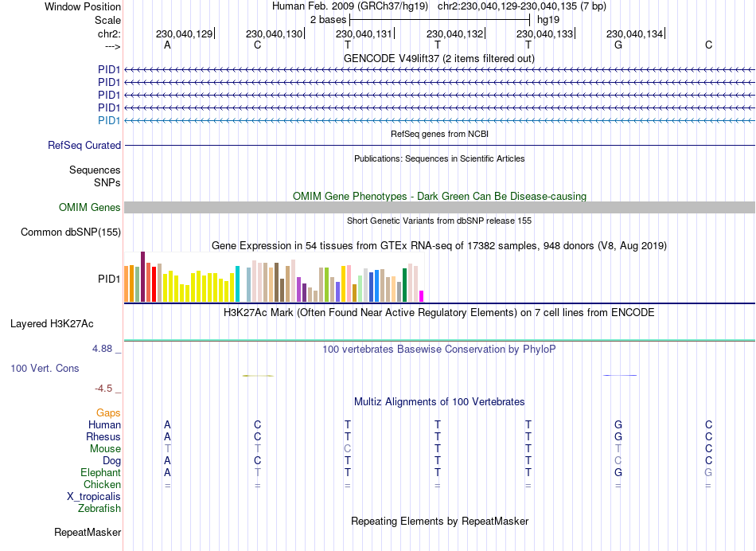This screenshot has width=756, height=551.
Task: Click the Elephant row's faded G base
Action: [707, 472]
